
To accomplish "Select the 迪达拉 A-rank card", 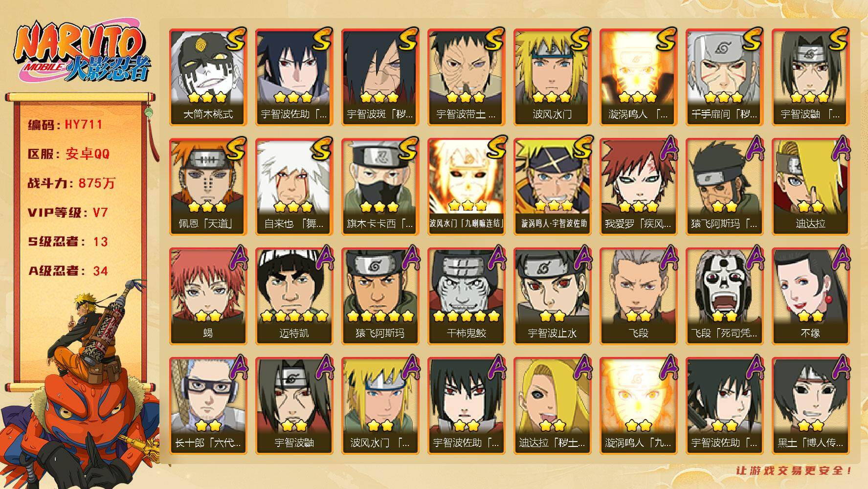I will click(x=811, y=187).
